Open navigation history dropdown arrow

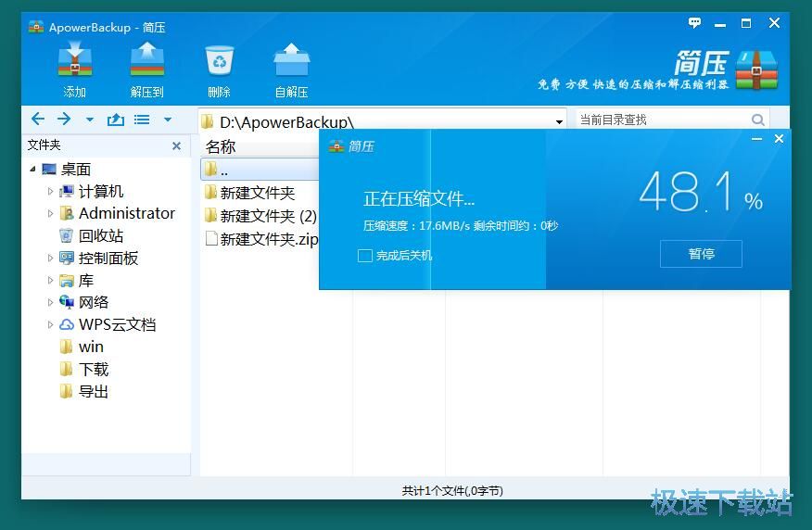(90, 120)
